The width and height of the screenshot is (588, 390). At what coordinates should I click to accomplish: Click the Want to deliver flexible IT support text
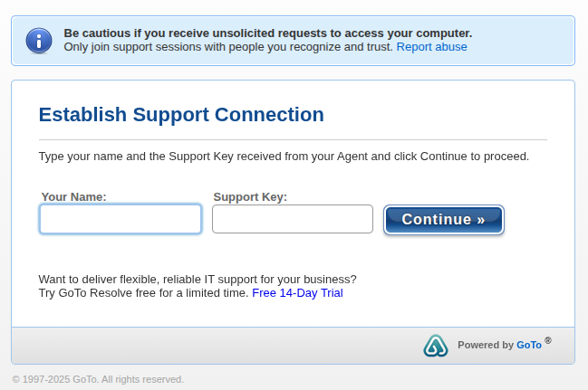point(198,280)
